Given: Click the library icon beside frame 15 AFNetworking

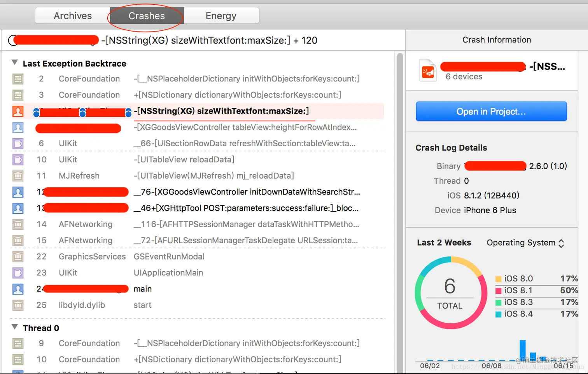Looking at the screenshot, I should [18, 241].
